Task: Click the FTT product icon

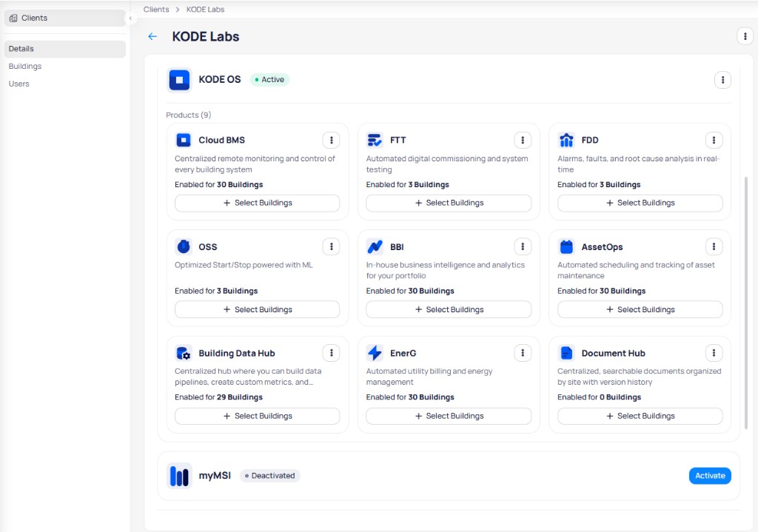Action: click(x=375, y=140)
